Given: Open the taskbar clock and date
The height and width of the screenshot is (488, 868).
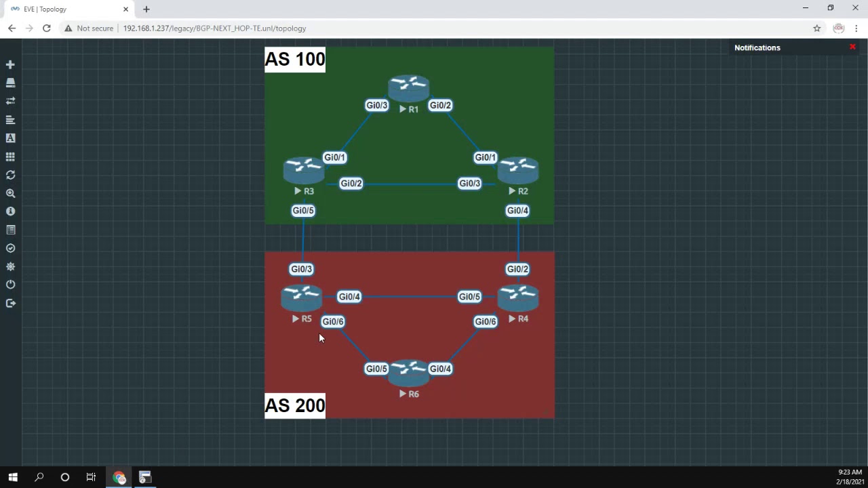Looking at the screenshot, I should [850, 477].
